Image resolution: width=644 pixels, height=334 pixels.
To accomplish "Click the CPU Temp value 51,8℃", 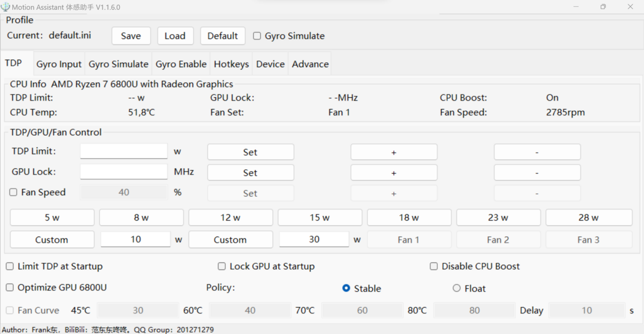I will (x=142, y=113).
